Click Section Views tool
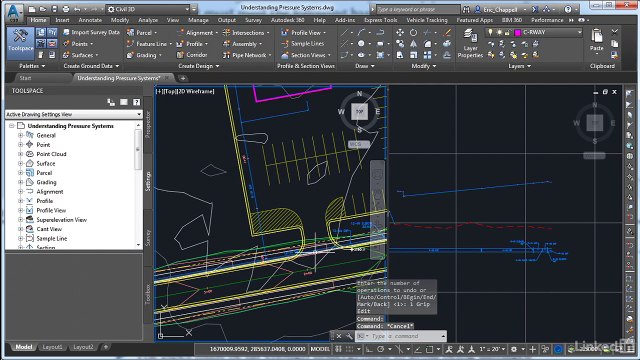Screen dimensions: 640x360 click(x=306, y=55)
